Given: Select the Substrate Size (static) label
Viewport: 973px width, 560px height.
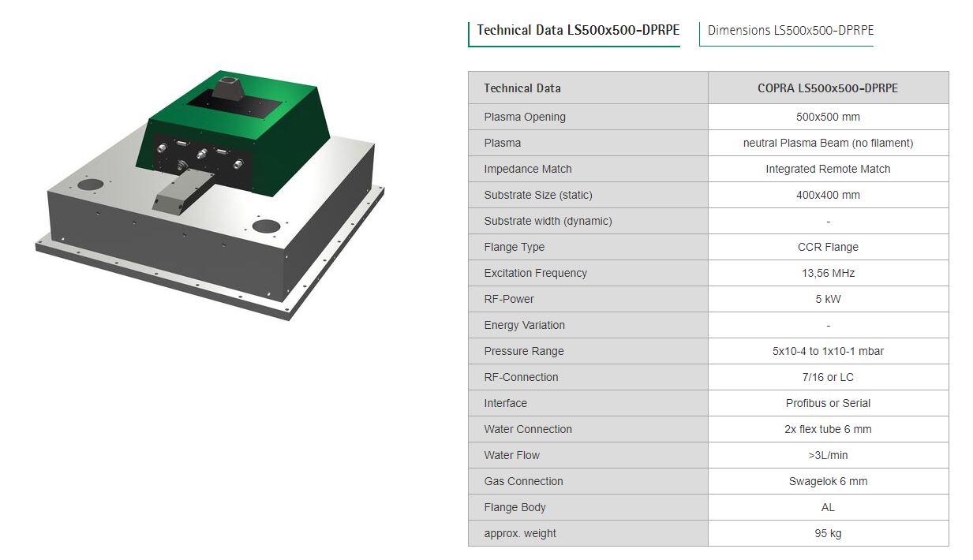Looking at the screenshot, I should (537, 195).
